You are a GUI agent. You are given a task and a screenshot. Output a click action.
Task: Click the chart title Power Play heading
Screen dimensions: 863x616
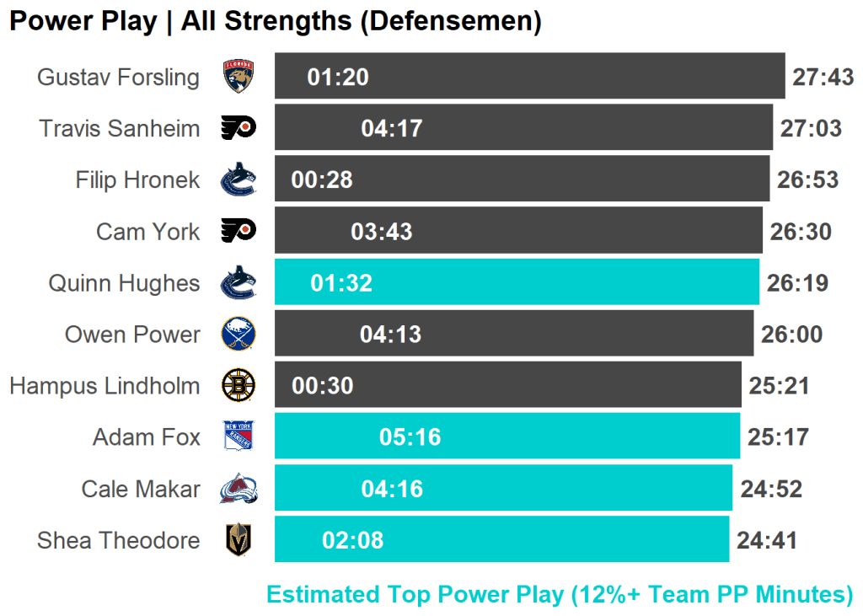[x=275, y=21]
